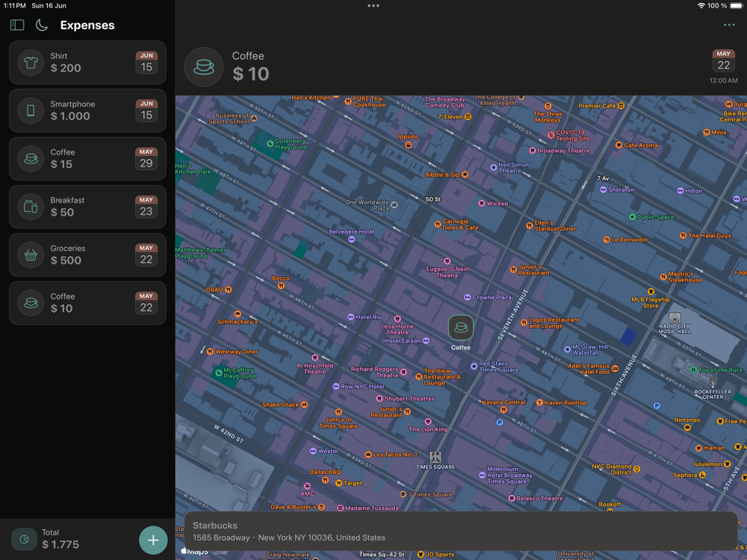The height and width of the screenshot is (560, 747).
Task: Click the Sephora store marker
Action: [x=702, y=475]
